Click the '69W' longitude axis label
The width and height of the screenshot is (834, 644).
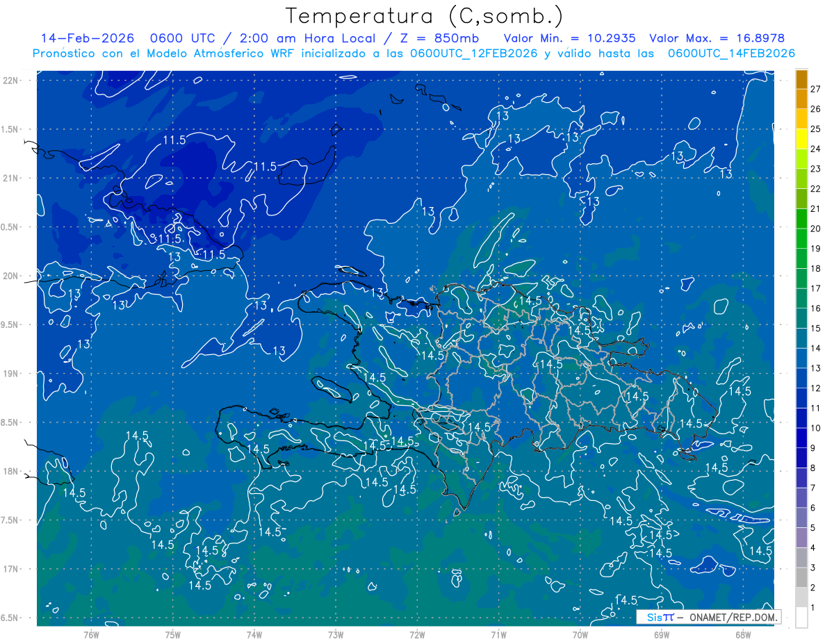tap(661, 635)
